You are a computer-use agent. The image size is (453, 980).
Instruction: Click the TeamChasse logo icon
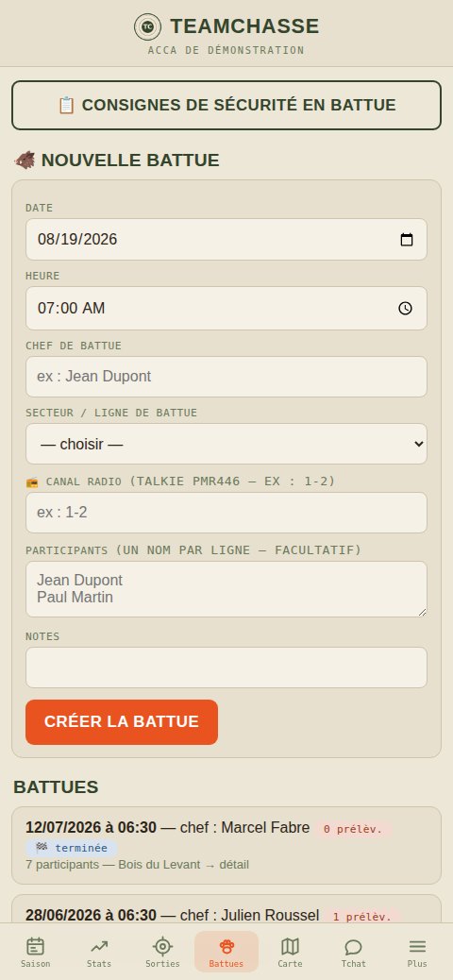point(147,26)
